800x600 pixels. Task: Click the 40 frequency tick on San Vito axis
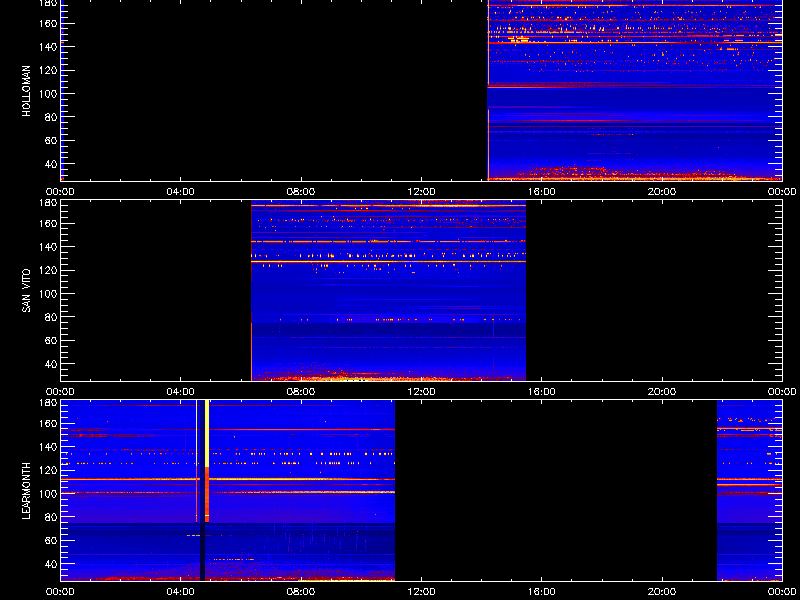51,364
